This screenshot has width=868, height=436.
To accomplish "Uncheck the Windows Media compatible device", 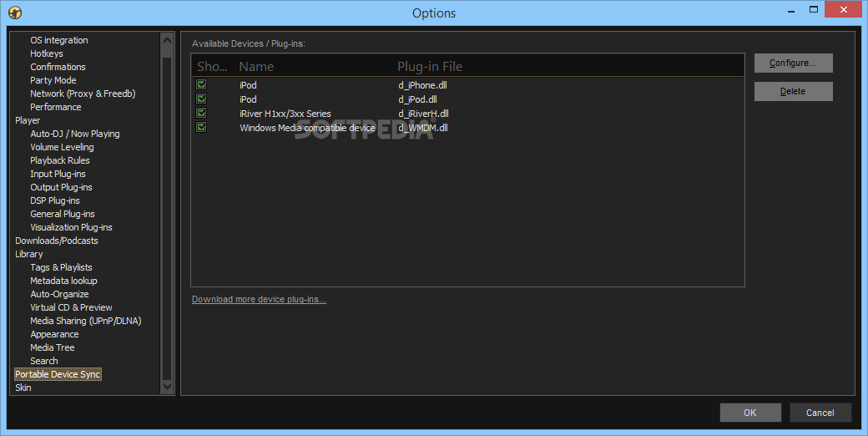I will coord(201,128).
